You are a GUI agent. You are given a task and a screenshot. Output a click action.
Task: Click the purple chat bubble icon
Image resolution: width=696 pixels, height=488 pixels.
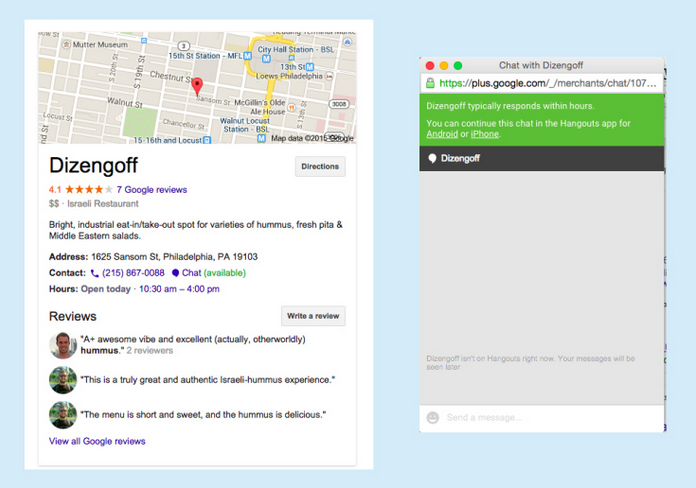coord(175,273)
